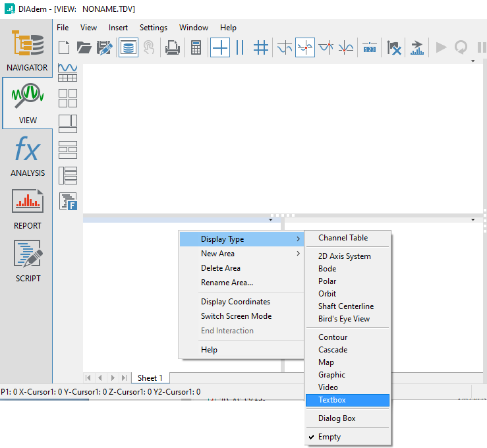Toggle the Empty display type checkmark
The height and width of the screenshot is (448, 487).
point(329,437)
